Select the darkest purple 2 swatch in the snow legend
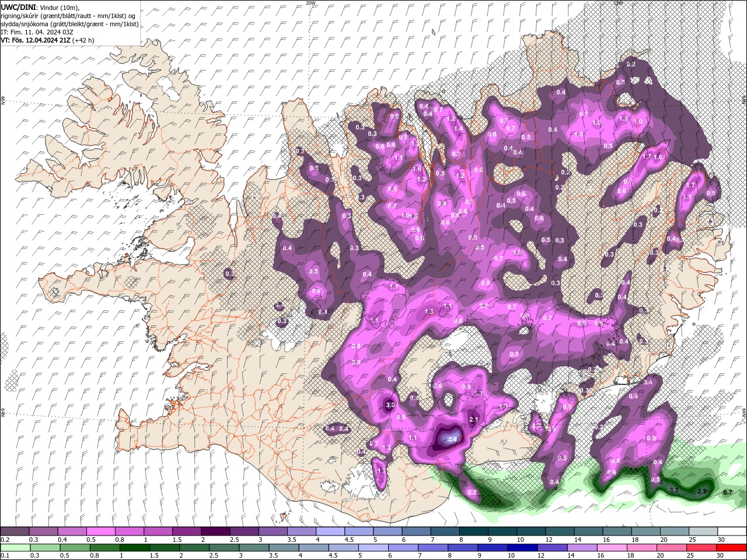The height and width of the screenshot is (560, 747). point(215,531)
